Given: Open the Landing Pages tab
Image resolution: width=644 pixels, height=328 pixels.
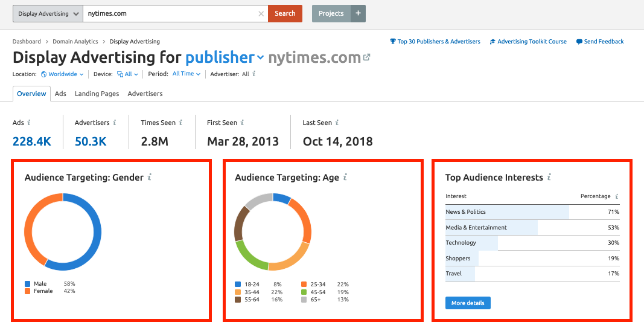Looking at the screenshot, I should pyautogui.click(x=97, y=94).
